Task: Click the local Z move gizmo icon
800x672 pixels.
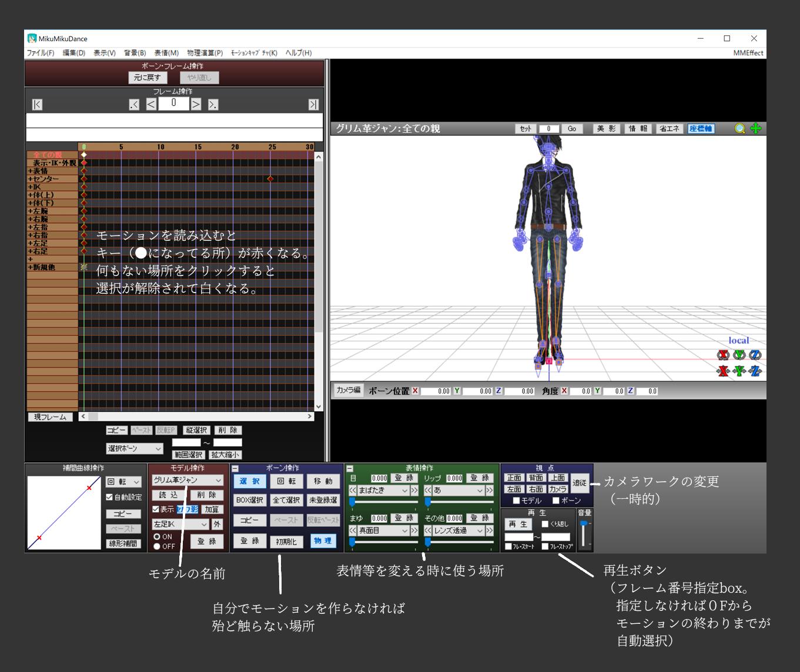Action: (x=755, y=371)
